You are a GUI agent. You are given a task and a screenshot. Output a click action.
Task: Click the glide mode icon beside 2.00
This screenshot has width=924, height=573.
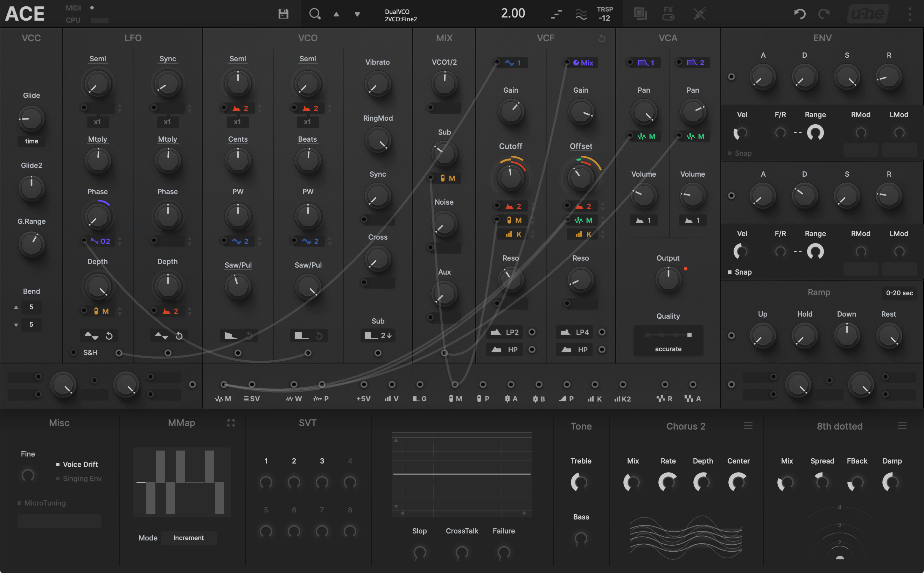click(556, 14)
